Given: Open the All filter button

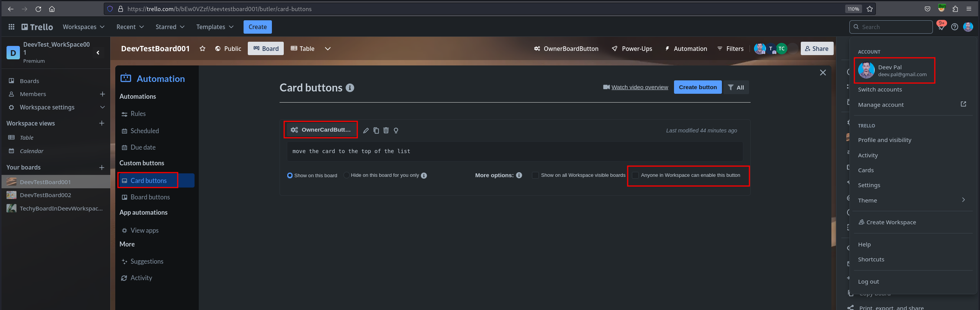Looking at the screenshot, I should (x=736, y=87).
